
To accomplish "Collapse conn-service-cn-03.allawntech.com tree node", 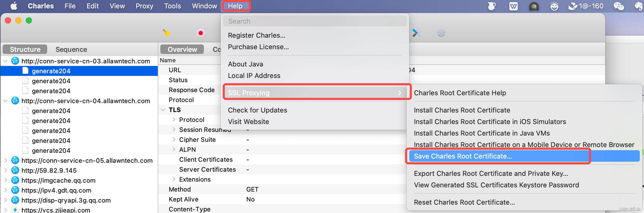I will [5, 61].
